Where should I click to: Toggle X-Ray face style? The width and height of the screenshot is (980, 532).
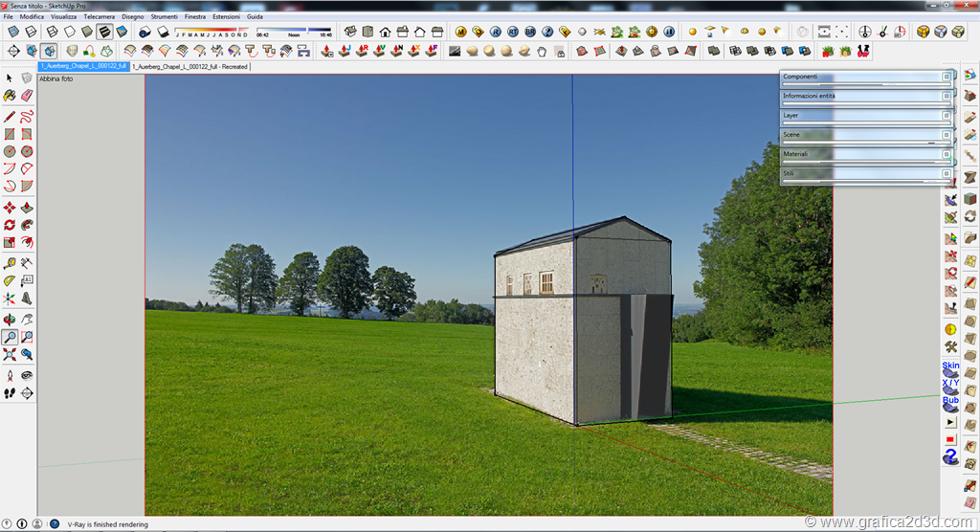tap(11, 33)
